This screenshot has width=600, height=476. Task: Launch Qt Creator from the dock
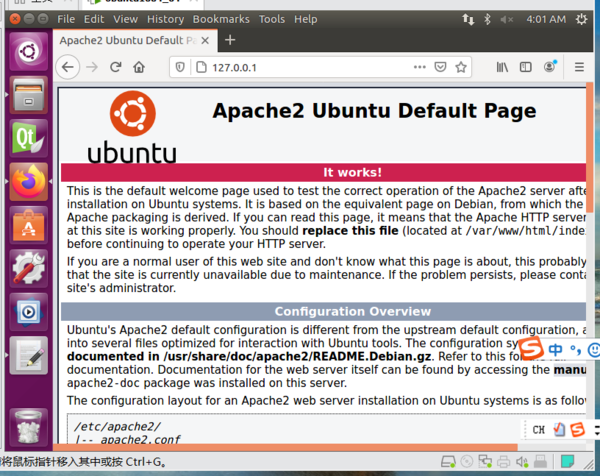point(29,138)
